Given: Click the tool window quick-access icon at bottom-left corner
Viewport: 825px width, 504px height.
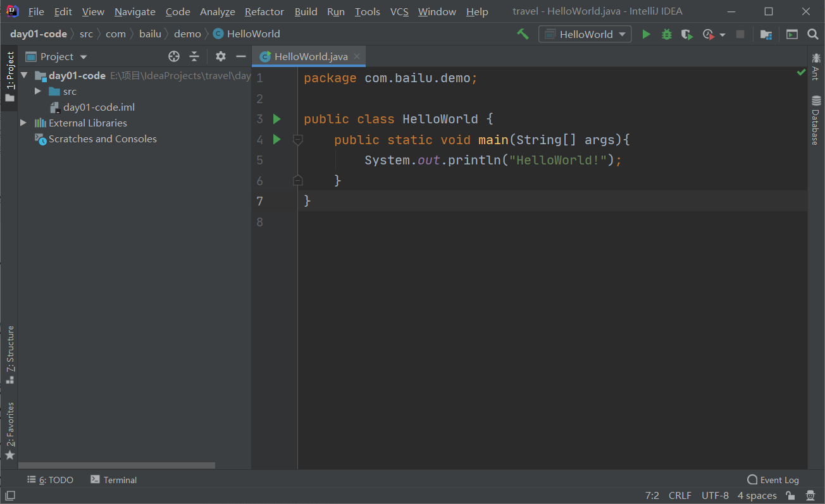Looking at the screenshot, I should coord(9,496).
